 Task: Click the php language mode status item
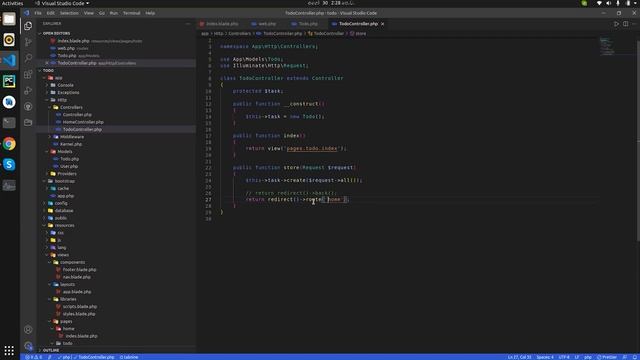(588, 357)
